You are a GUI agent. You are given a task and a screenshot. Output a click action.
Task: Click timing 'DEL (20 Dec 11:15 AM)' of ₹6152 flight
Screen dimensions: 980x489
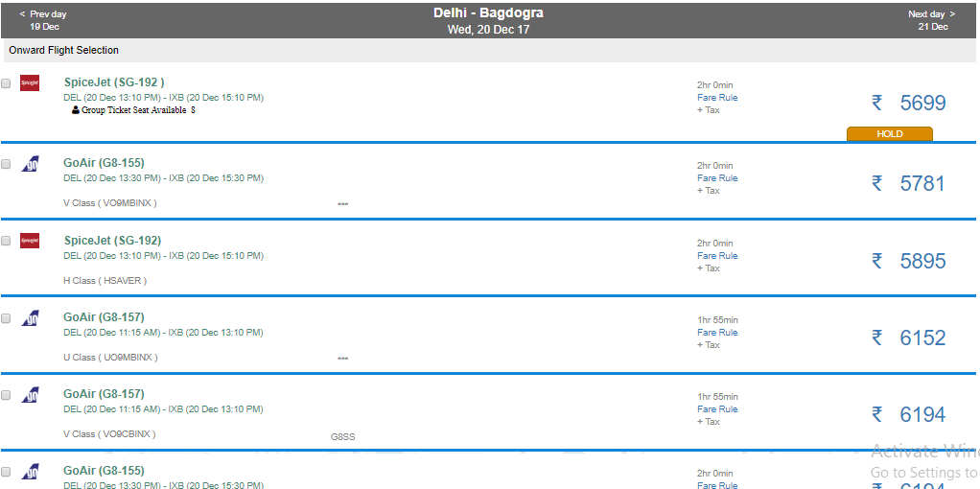[x=112, y=333]
